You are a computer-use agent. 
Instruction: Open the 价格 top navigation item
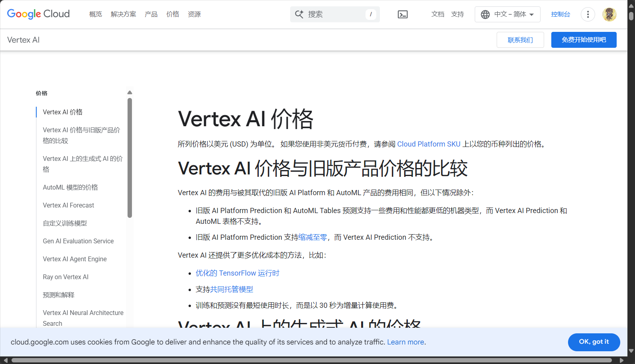[173, 14]
